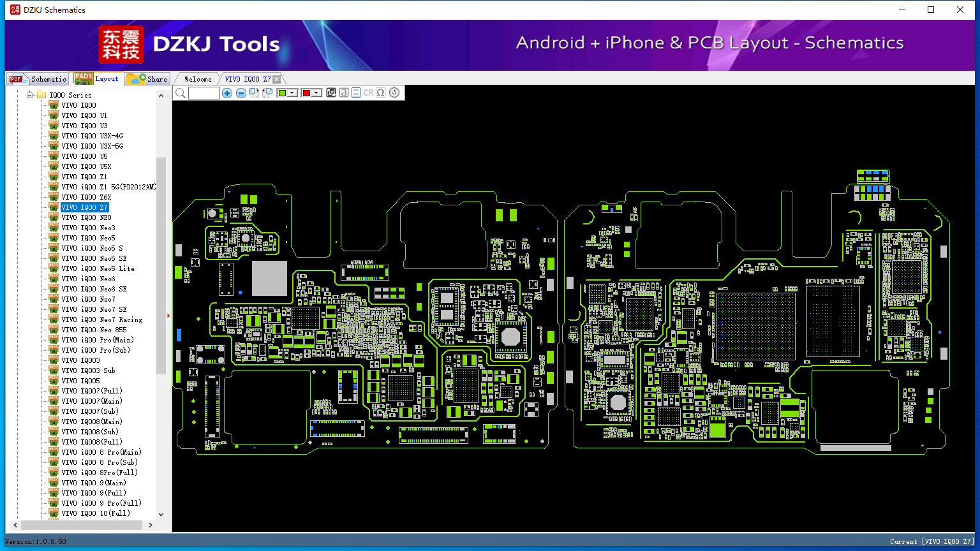Toggle the blue stacked-lines toolbar button
The width and height of the screenshot is (980, 551).
point(356,93)
